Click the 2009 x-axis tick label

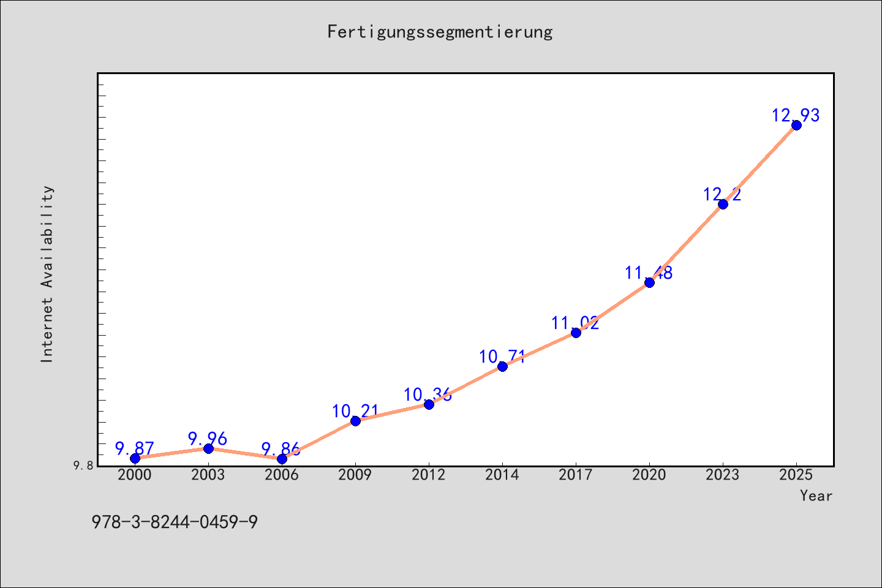[355, 475]
